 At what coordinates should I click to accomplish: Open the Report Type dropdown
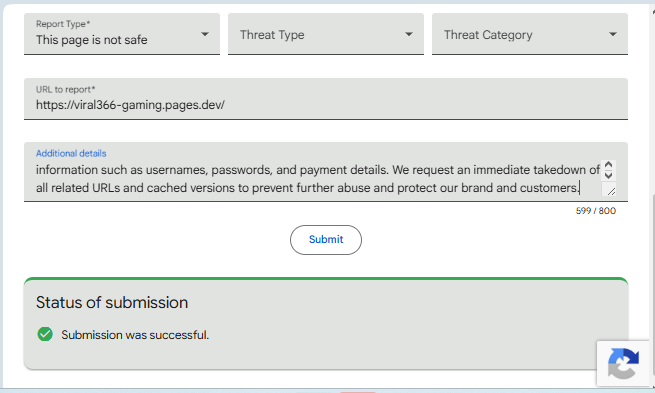122,34
